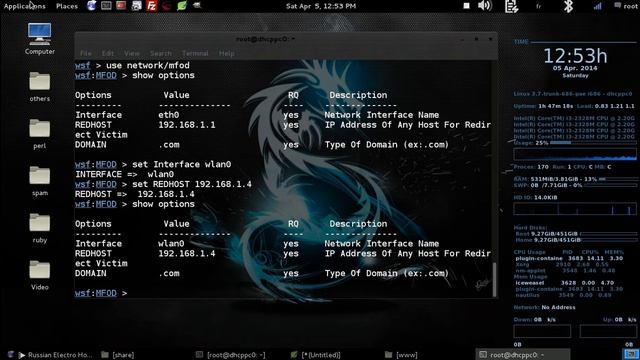The width and height of the screenshot is (640, 360).
Task: Click the active root@dhcppc0 taskbar button
Action: coord(522,354)
